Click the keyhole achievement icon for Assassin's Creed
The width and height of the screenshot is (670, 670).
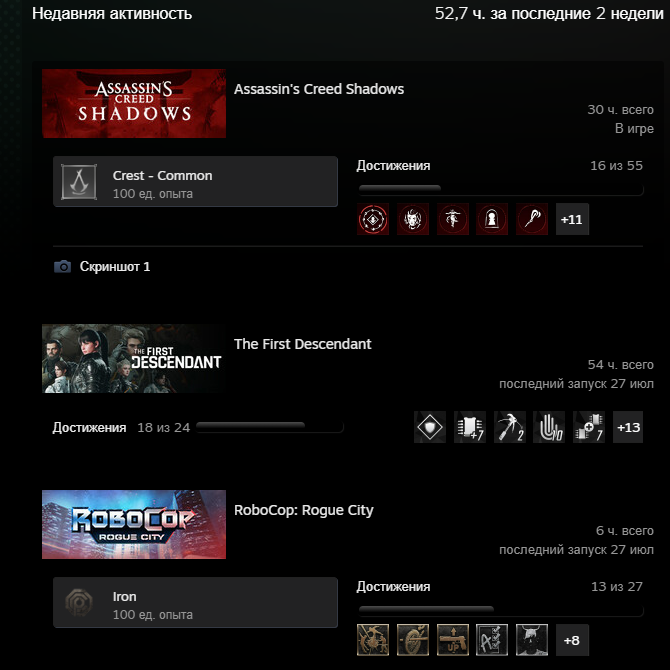[x=492, y=219]
